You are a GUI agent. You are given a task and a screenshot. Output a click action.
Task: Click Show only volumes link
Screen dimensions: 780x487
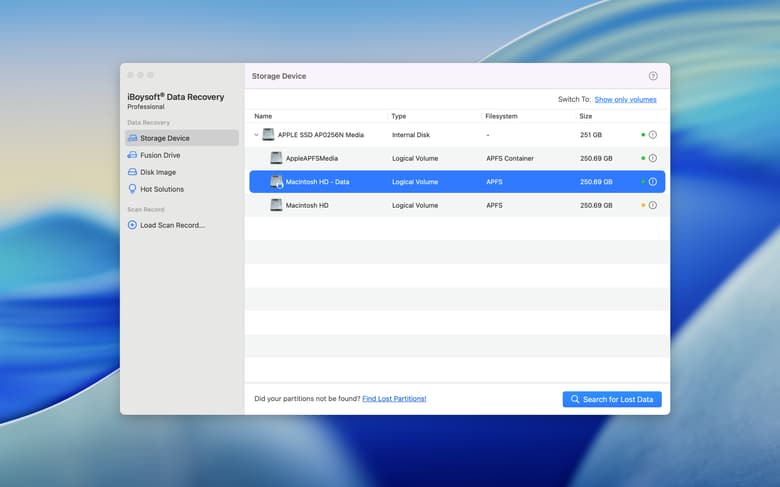point(625,99)
